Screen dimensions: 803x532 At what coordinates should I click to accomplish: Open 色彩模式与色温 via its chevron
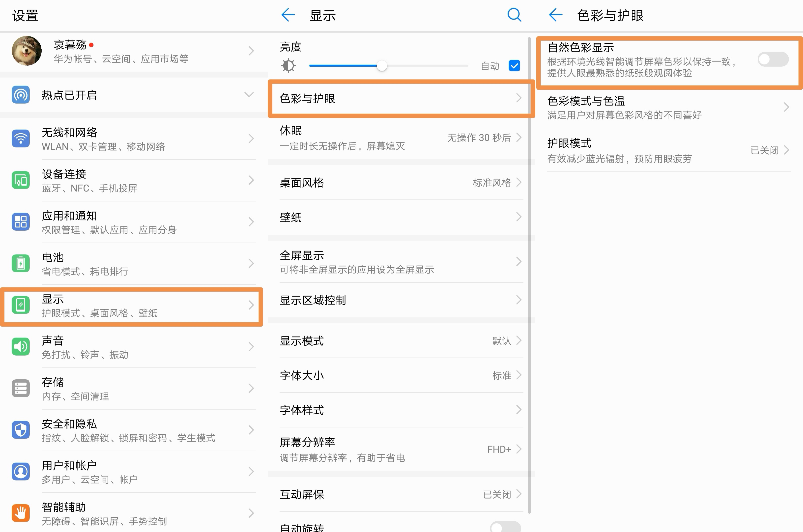click(787, 107)
